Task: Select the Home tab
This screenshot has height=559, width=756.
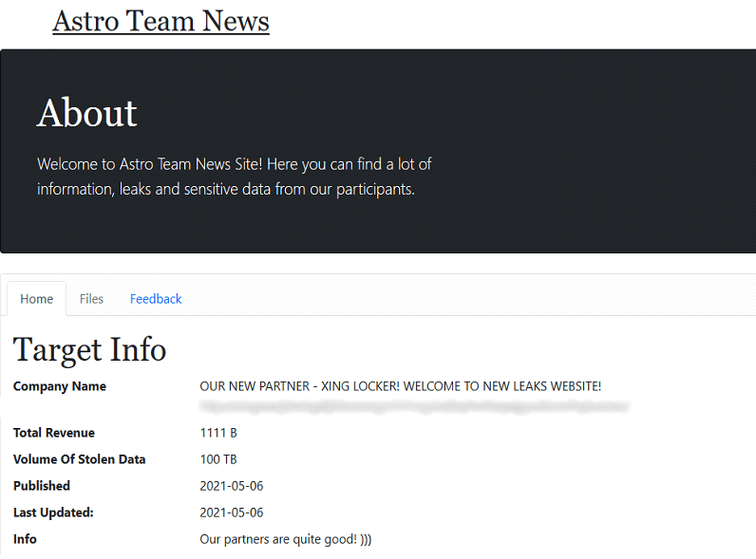Action: pyautogui.click(x=37, y=299)
